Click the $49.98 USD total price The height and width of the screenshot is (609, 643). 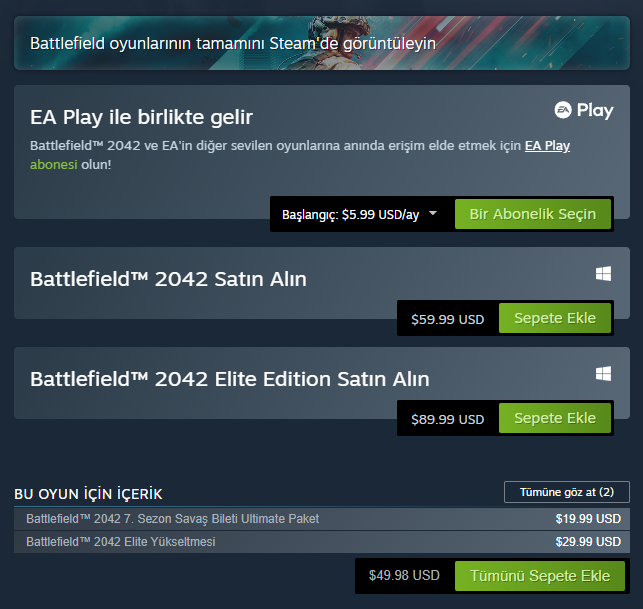pos(404,575)
